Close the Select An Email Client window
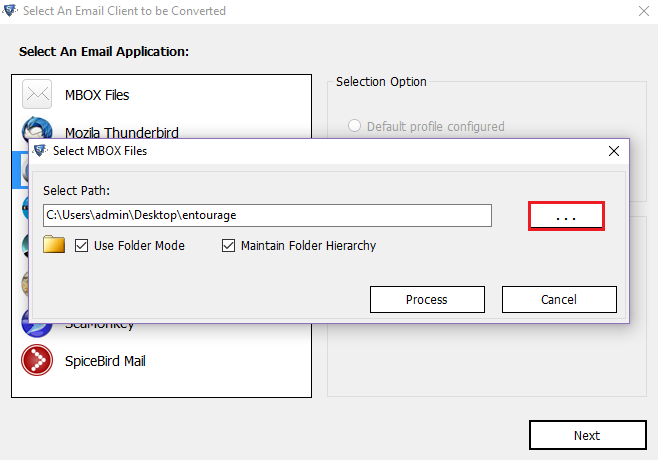This screenshot has width=658, height=460. pos(644,11)
